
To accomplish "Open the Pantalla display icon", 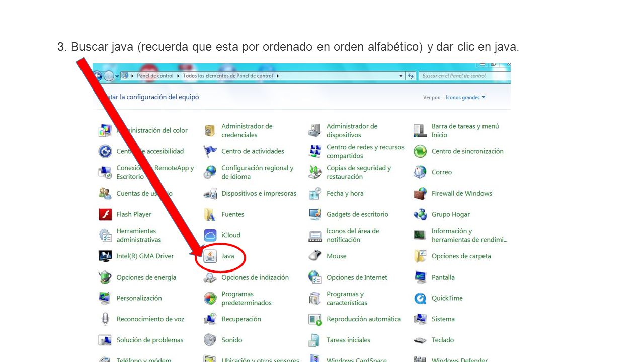I will tap(420, 277).
